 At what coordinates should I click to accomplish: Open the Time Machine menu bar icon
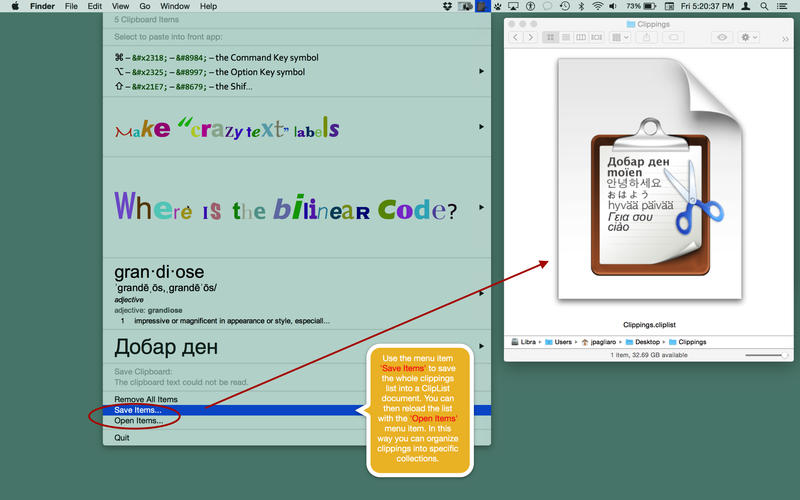[564, 6]
